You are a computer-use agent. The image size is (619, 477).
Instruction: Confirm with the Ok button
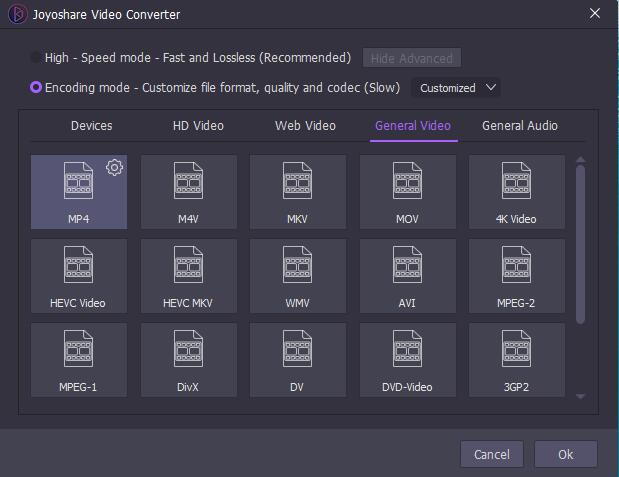tap(566, 454)
